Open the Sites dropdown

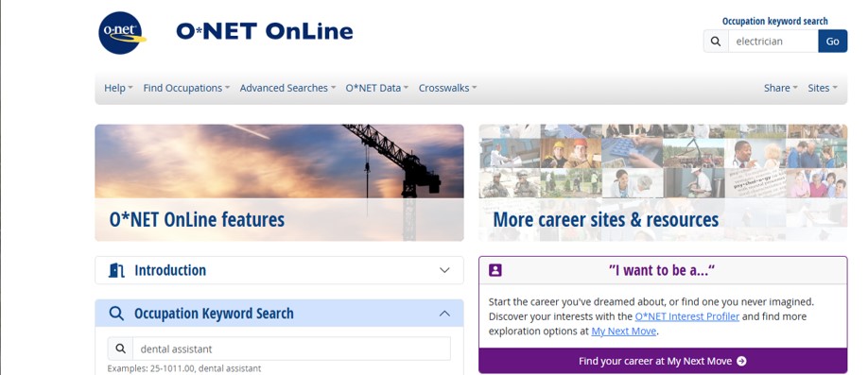(x=823, y=88)
